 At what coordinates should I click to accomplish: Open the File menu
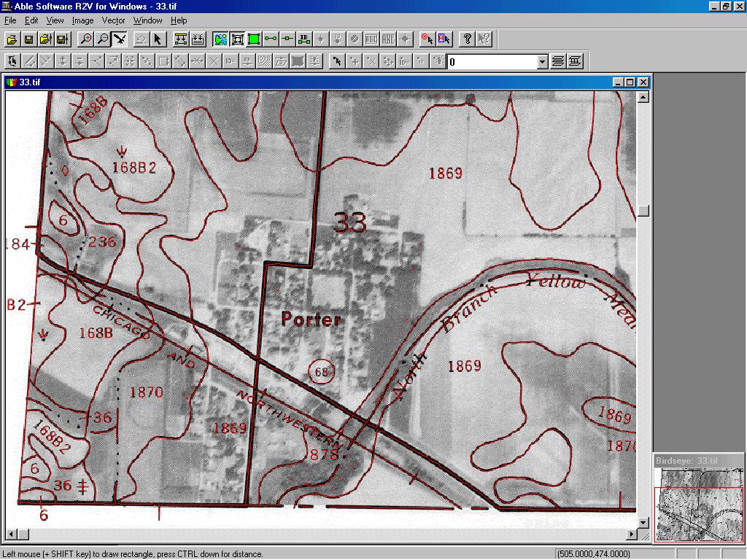click(x=10, y=20)
